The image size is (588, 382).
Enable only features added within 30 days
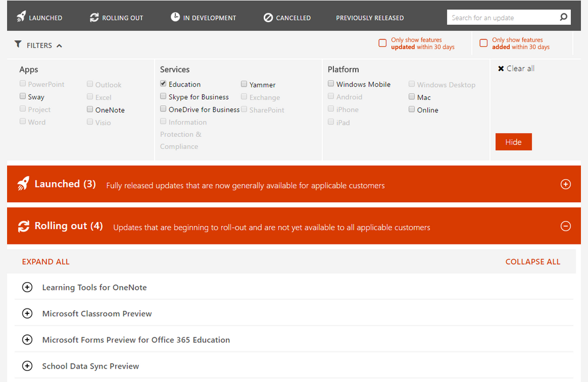[483, 43]
